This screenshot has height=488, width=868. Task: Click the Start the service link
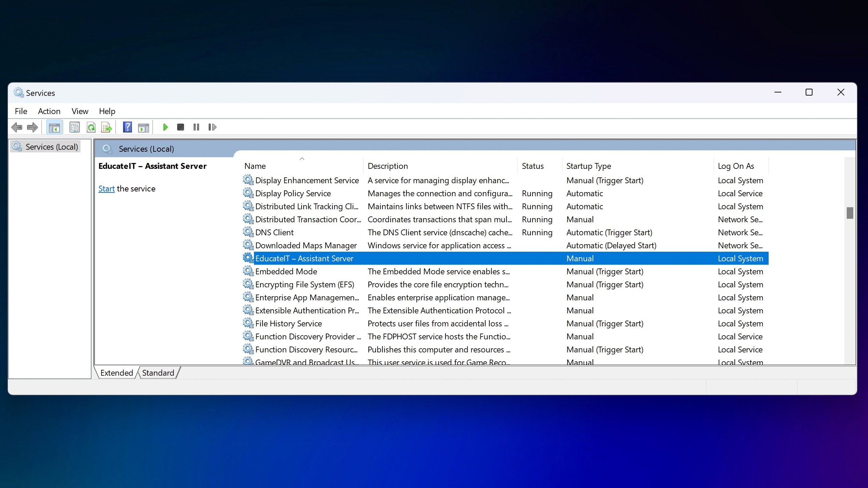coord(106,189)
